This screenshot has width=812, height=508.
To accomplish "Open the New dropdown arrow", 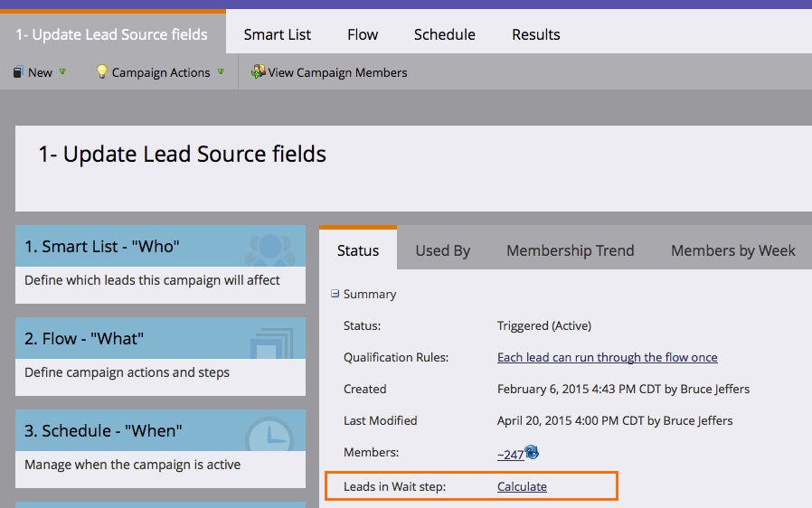I will click(62, 72).
